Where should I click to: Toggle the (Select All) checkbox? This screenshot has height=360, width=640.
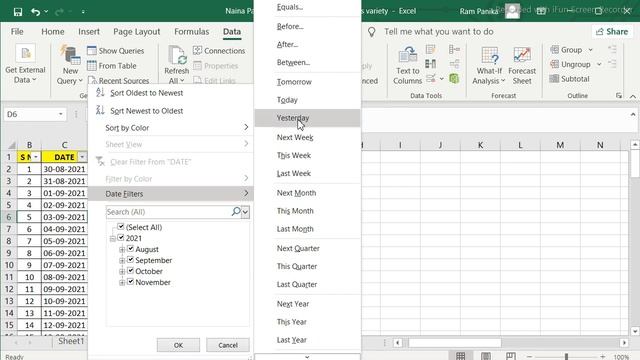[x=121, y=227]
